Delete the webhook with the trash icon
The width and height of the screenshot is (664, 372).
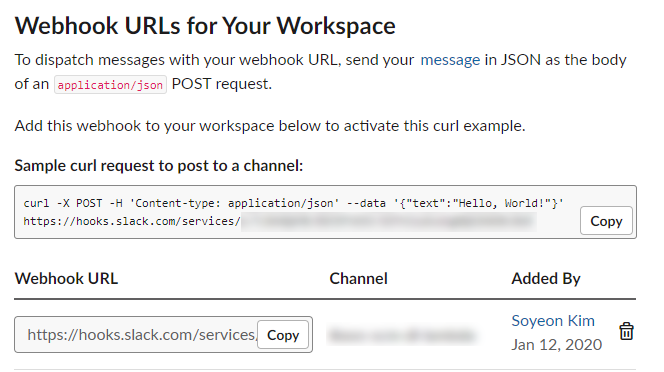[626, 331]
